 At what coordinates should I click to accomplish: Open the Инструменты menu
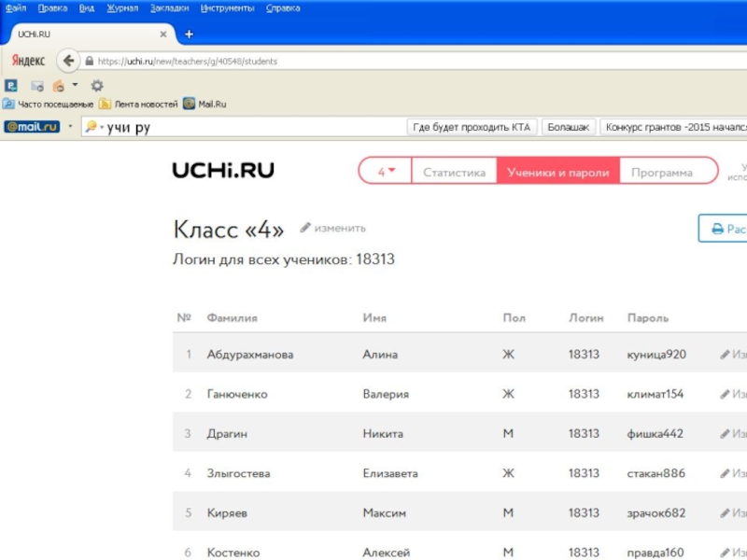pyautogui.click(x=227, y=7)
